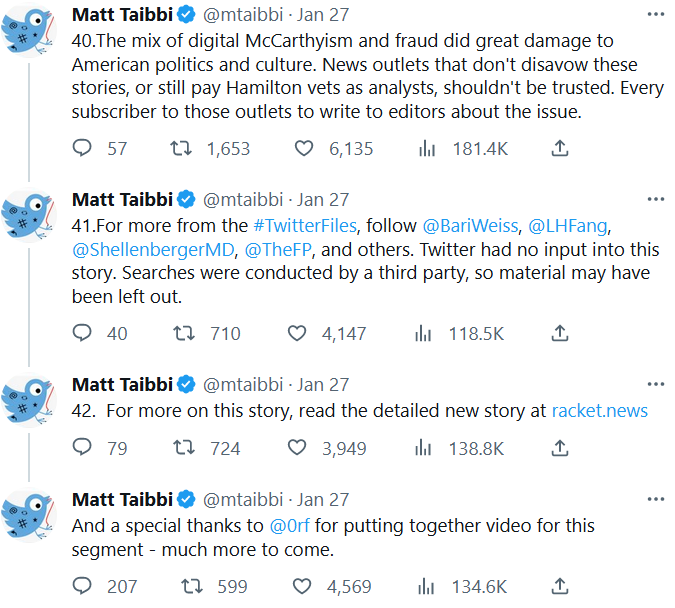
Task: Like the tweet with 6,135 likes
Action: 304,149
